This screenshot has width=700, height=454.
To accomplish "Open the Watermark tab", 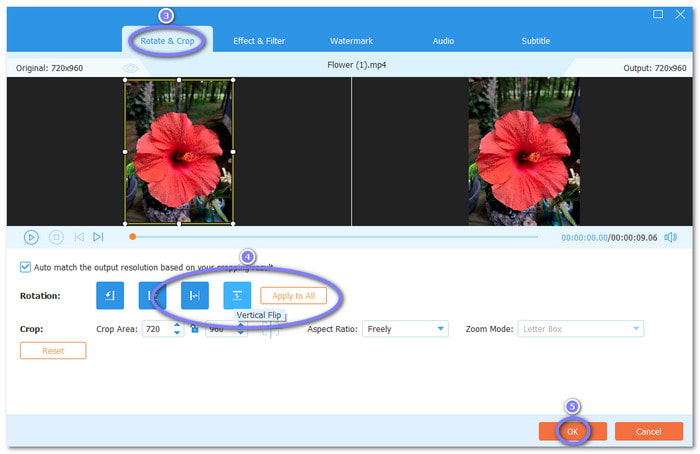I will [x=351, y=41].
